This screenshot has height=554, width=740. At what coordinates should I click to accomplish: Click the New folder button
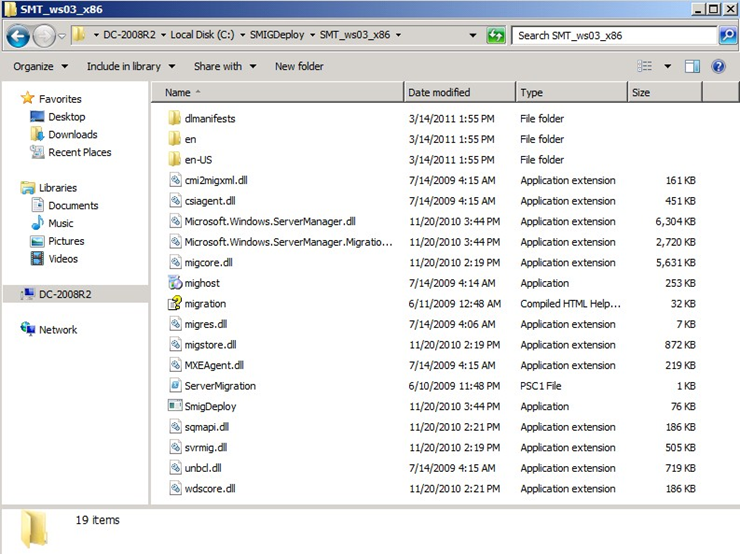pos(299,67)
